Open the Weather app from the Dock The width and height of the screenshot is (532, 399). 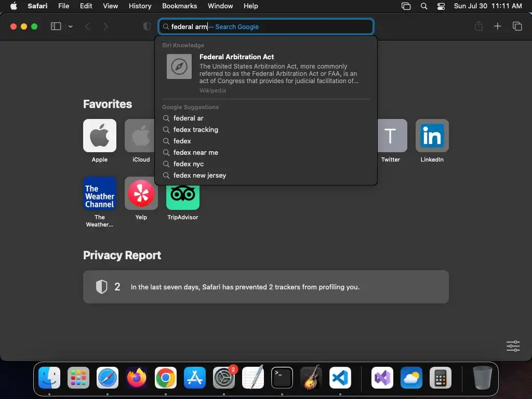coord(411,378)
